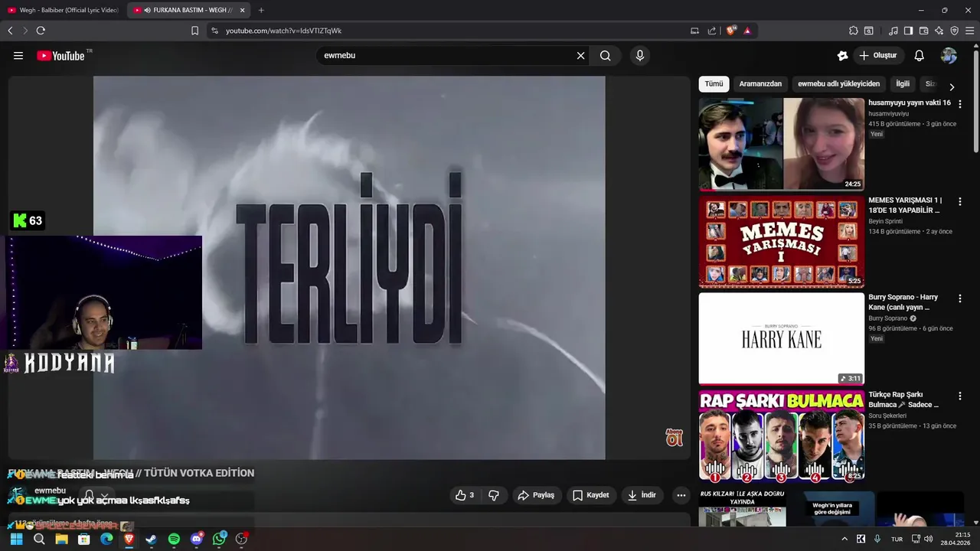Like the video with thumbs up
The width and height of the screenshot is (980, 551).
coord(465,495)
